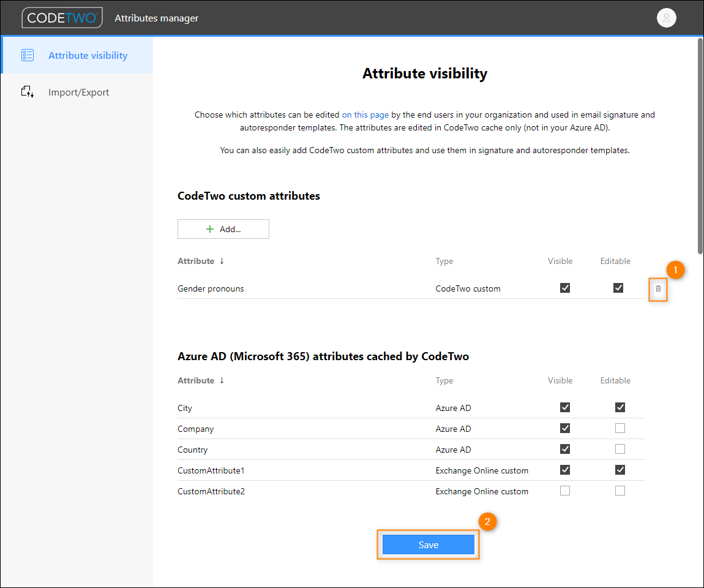Uncheck Visible for Gender pronouns
This screenshot has width=704, height=588.
click(565, 288)
